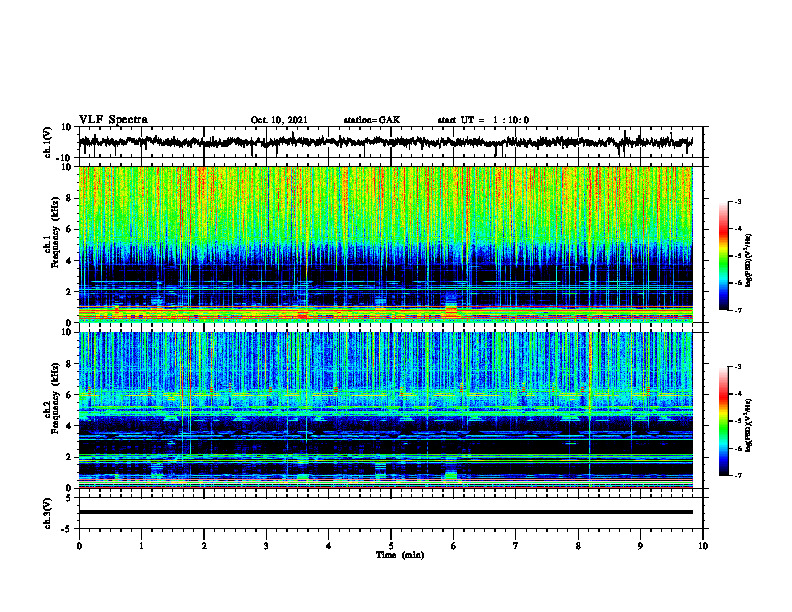
Task: Click the time axis "8" tick label
Action: [x=578, y=546]
